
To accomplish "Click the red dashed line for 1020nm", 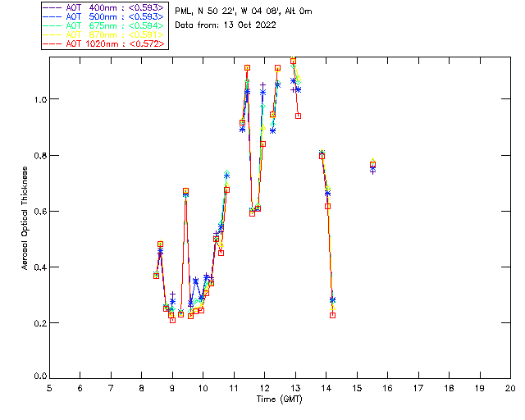I will point(52,43).
